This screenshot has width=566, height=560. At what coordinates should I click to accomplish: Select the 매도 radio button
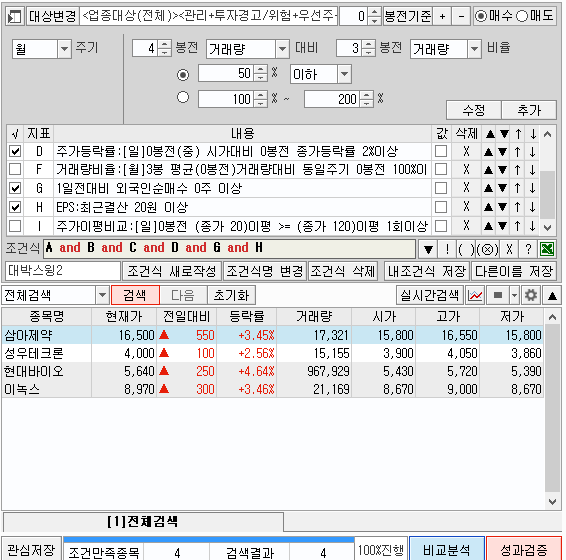522,16
